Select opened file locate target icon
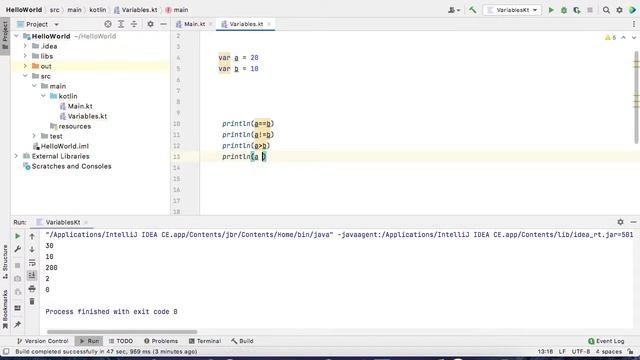Screen dimensions: 640x360 tap(108, 24)
